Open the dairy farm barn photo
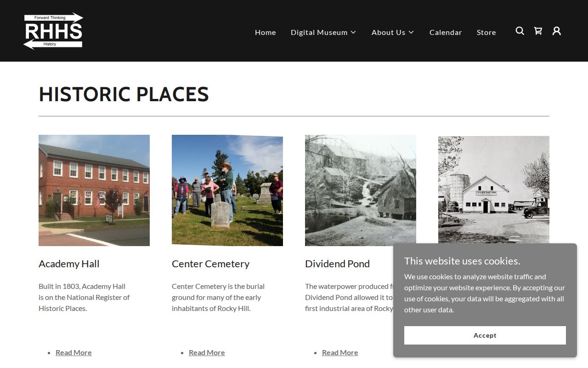Image resolution: width=588 pixels, height=368 pixels. click(x=494, y=190)
